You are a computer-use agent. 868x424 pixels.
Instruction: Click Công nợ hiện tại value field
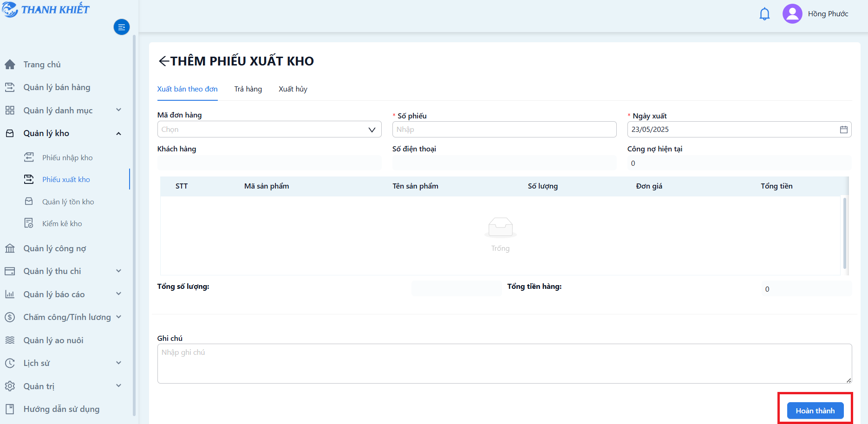[739, 163]
